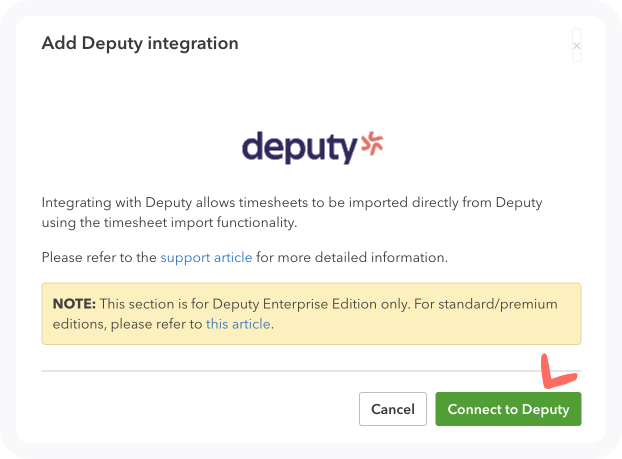Click the Connect to Deputy button
The width and height of the screenshot is (622, 459).
tap(508, 409)
